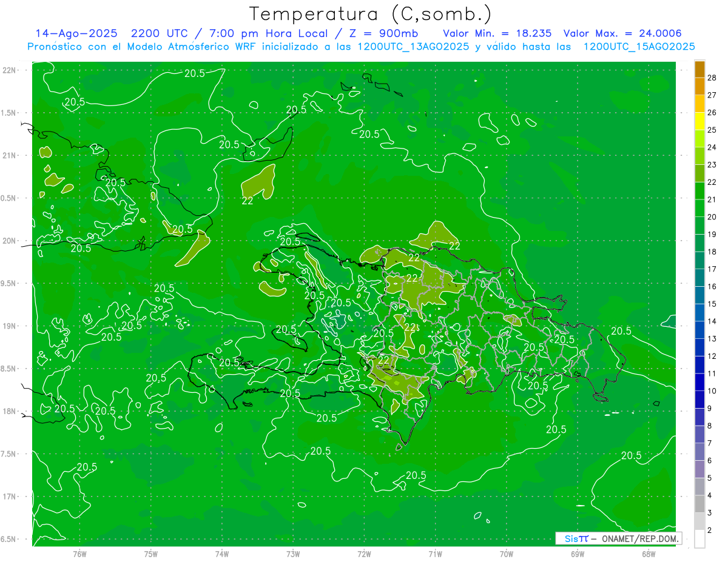Screen dimensions: 728x562
Task: Pick the olive-green swatch between 22 and 23
Action: 699,173
